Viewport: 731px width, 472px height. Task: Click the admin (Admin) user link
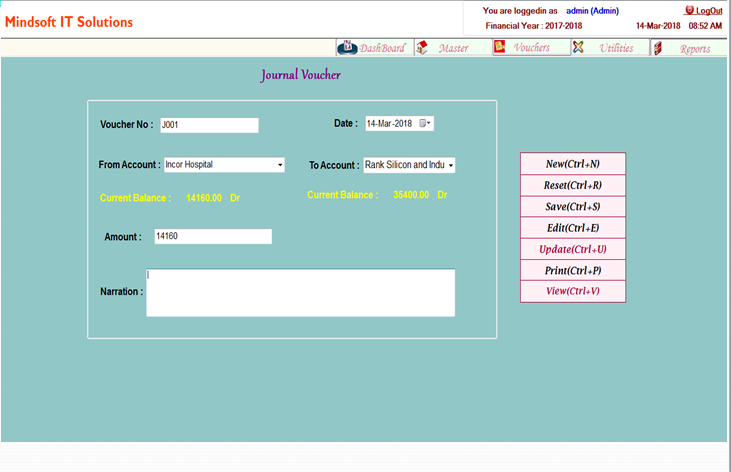coord(592,11)
